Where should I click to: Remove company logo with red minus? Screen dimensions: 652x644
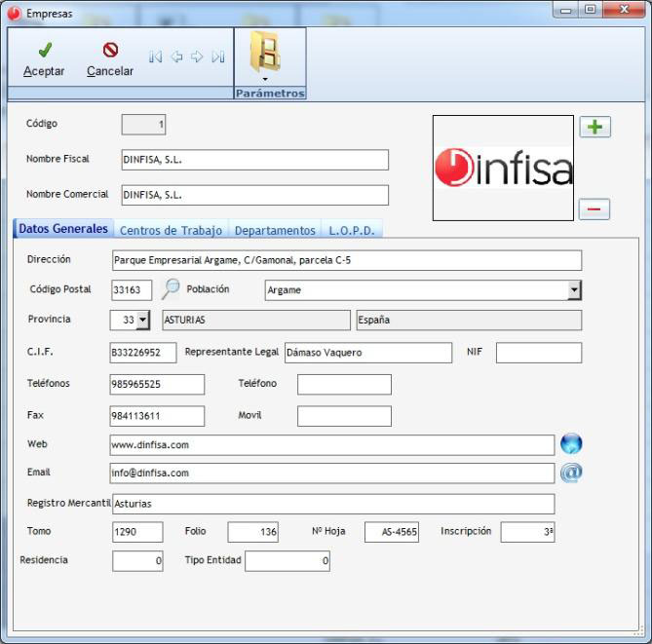pos(594,208)
